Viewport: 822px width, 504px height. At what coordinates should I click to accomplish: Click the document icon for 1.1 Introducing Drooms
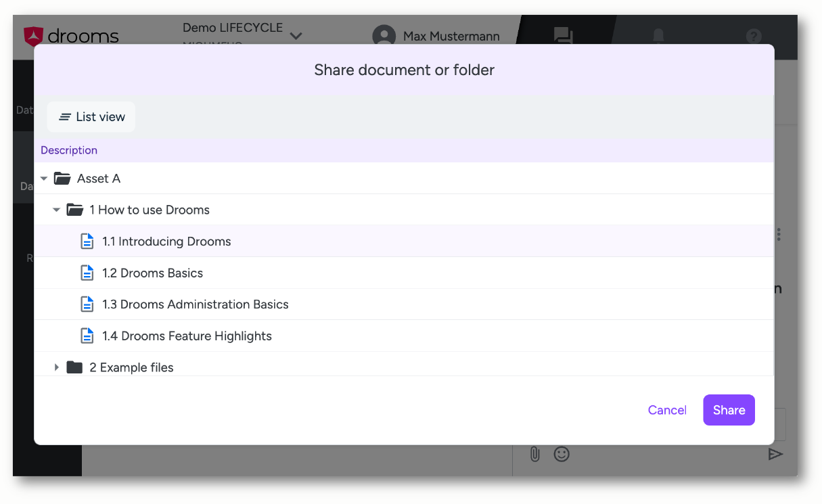coord(87,242)
